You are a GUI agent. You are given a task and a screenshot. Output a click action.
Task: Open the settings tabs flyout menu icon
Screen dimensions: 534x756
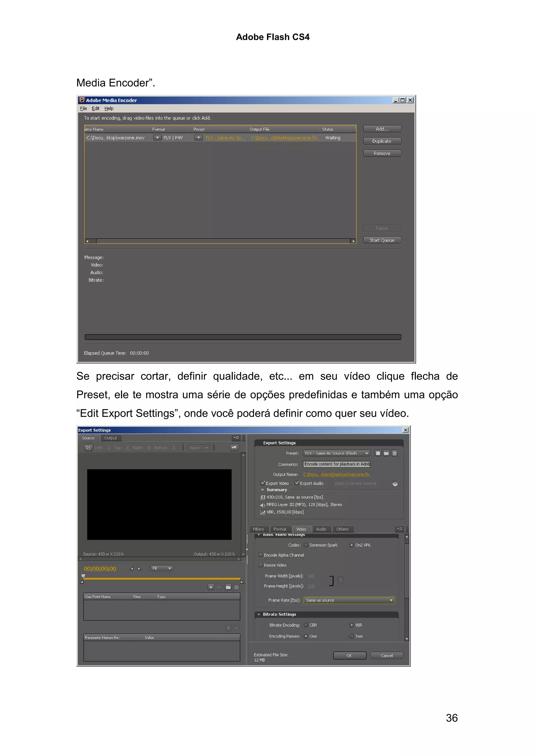[399, 529]
